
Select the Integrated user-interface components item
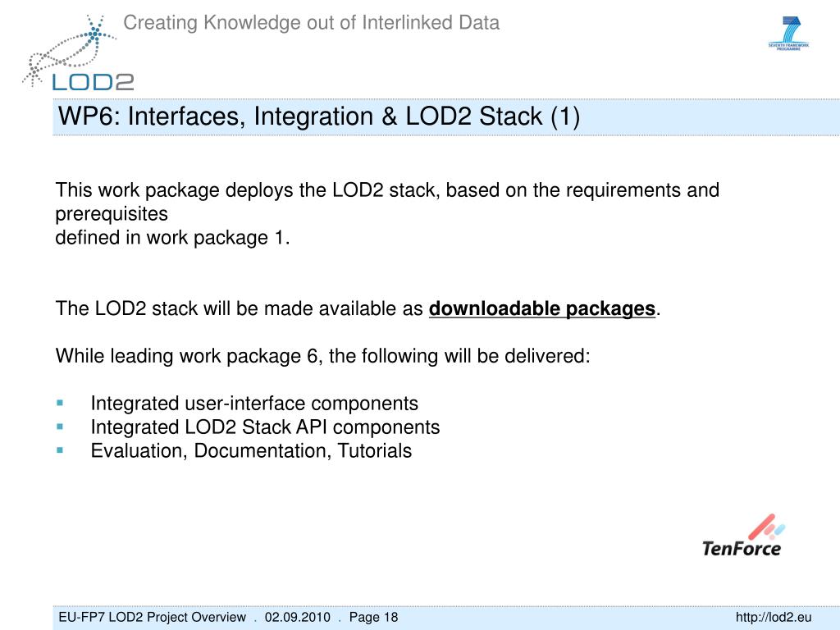click(254, 404)
